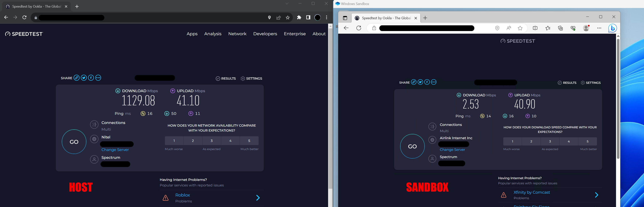Toggle the side panel icon in host Chrome
Image resolution: width=644 pixels, height=207 pixels.
coord(308,18)
